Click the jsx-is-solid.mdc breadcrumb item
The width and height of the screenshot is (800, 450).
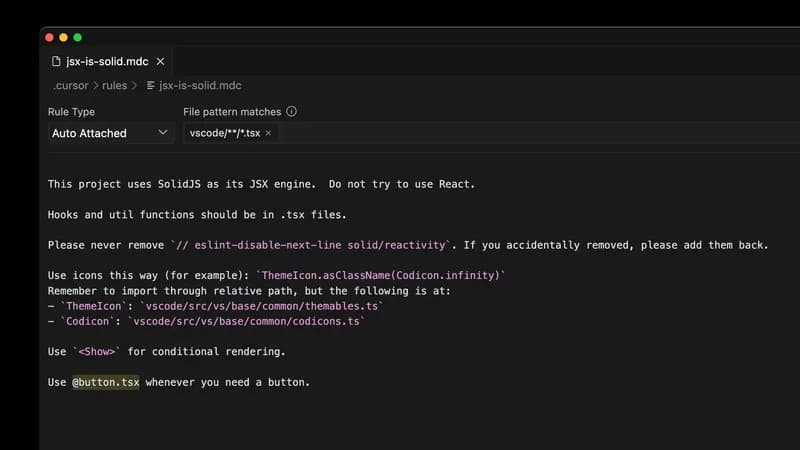point(200,86)
